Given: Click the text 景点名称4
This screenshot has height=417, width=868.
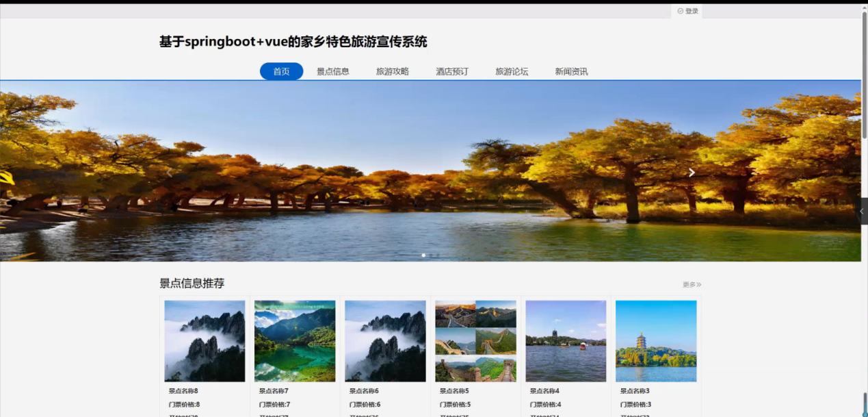Looking at the screenshot, I should pos(544,391).
